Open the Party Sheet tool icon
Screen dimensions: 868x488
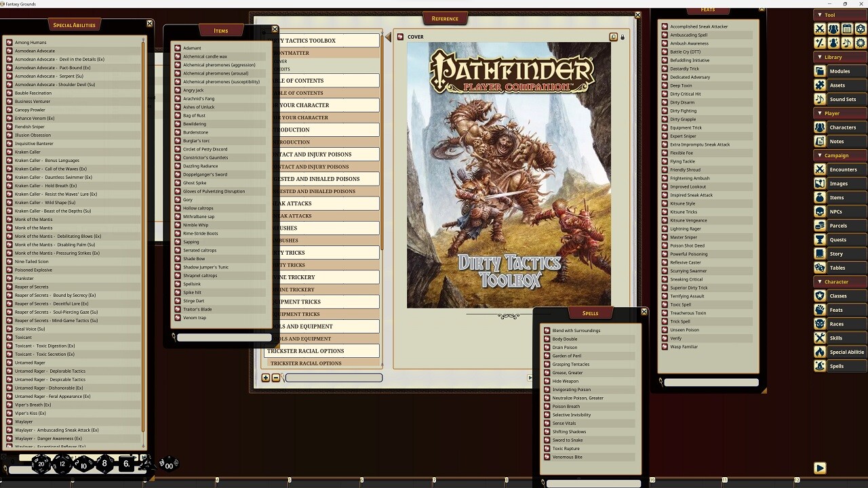833,28
